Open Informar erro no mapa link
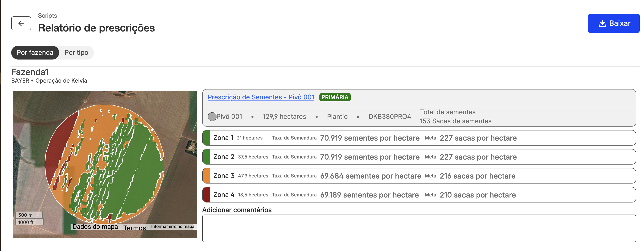The width and height of the screenshot is (644, 251). tap(172, 226)
